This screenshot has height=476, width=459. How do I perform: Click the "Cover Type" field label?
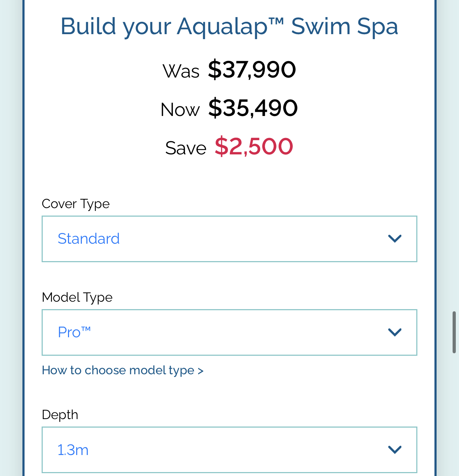(75, 204)
